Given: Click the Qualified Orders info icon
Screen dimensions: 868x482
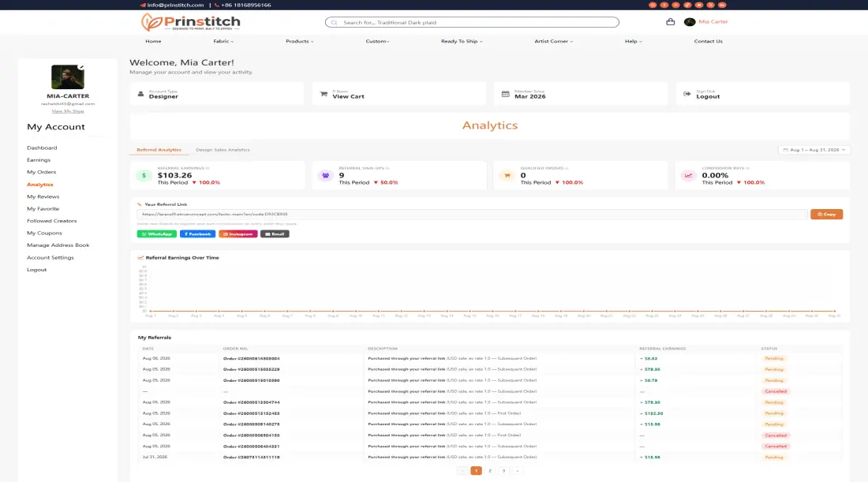Looking at the screenshot, I should pyautogui.click(x=567, y=168).
